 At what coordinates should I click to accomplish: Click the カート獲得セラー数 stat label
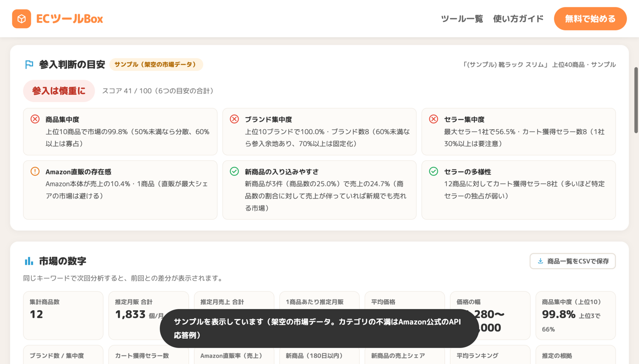[142, 356]
